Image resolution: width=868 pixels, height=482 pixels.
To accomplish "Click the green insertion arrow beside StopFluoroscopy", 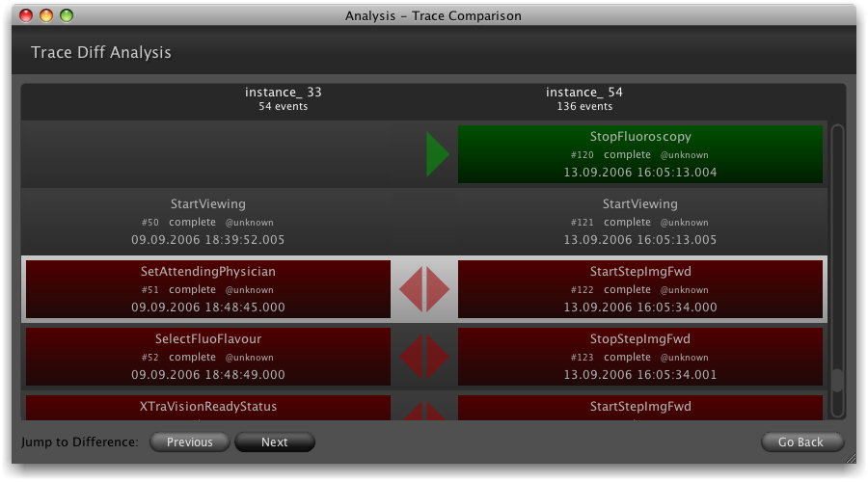I will pos(437,154).
